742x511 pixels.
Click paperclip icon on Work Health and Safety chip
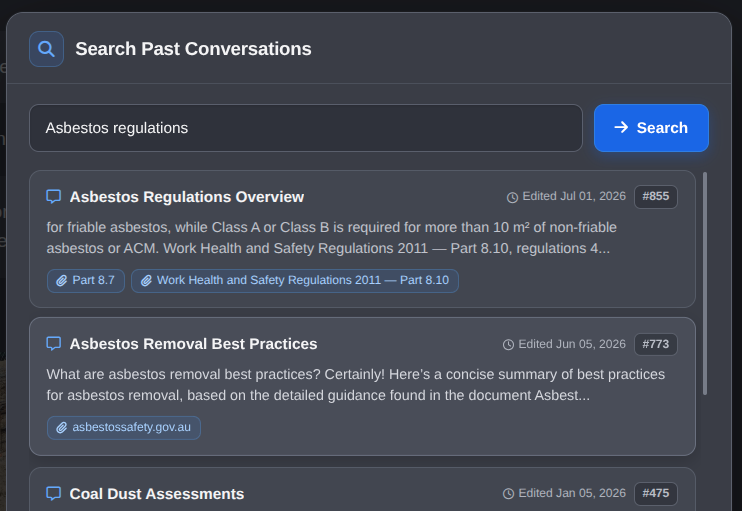click(146, 281)
